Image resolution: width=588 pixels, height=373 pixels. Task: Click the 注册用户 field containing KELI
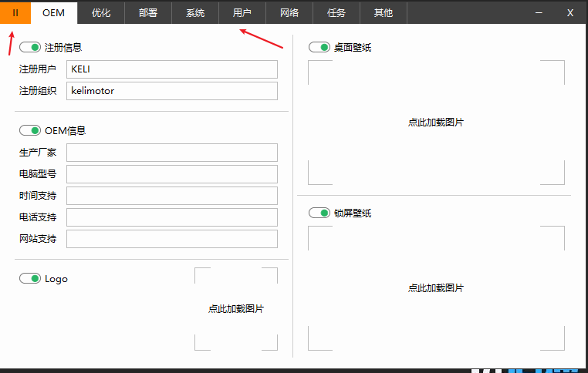(x=172, y=69)
